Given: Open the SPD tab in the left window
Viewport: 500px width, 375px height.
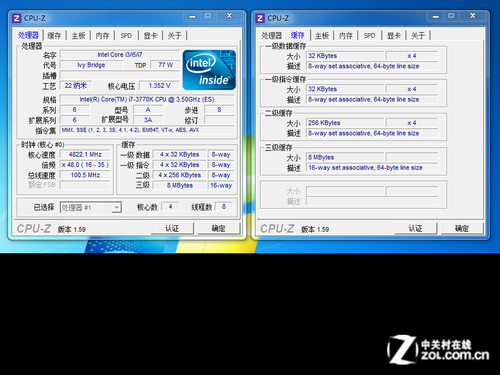Looking at the screenshot, I should click(126, 36).
